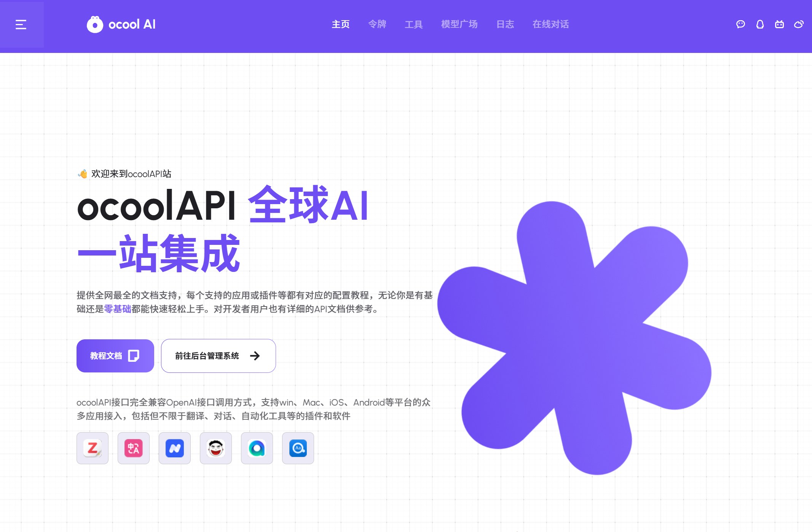
Task: Open the 模型广场 nav tab
Action: pyautogui.click(x=459, y=24)
